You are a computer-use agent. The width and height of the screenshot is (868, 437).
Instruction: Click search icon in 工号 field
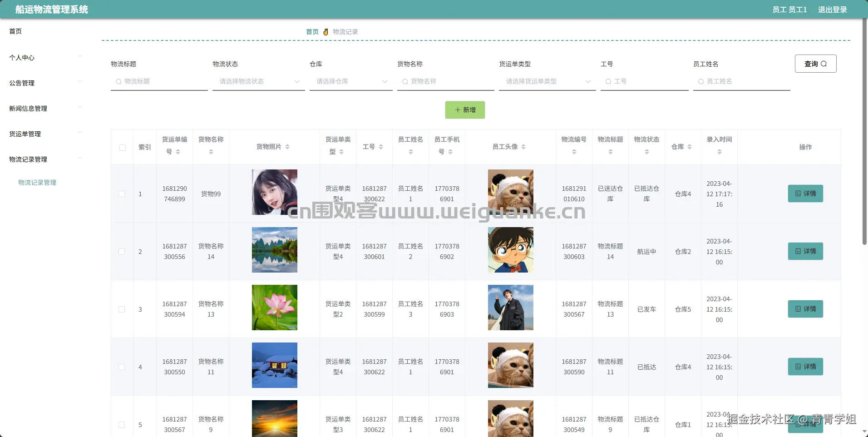(x=608, y=82)
